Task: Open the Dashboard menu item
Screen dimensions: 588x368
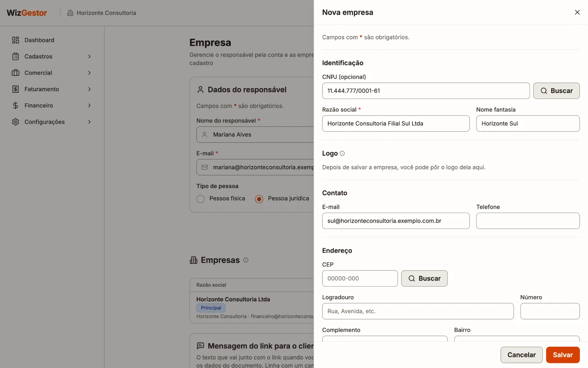Action: [51, 40]
